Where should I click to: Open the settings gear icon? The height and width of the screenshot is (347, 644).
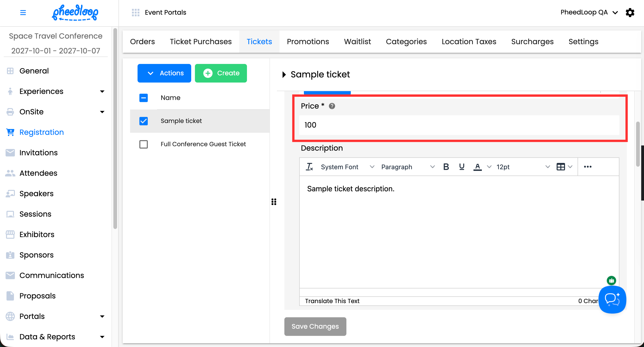pos(630,12)
